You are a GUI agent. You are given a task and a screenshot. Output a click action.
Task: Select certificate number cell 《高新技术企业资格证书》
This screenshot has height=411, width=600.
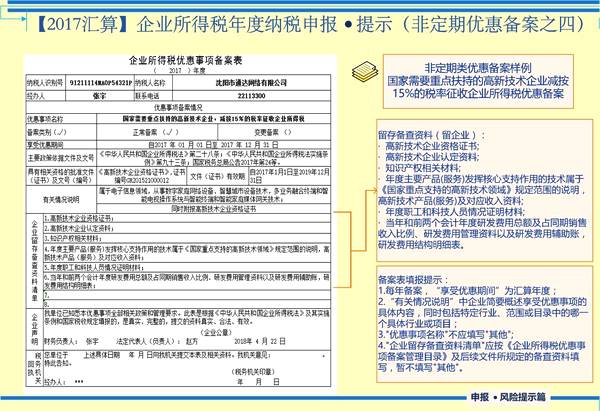click(x=142, y=176)
